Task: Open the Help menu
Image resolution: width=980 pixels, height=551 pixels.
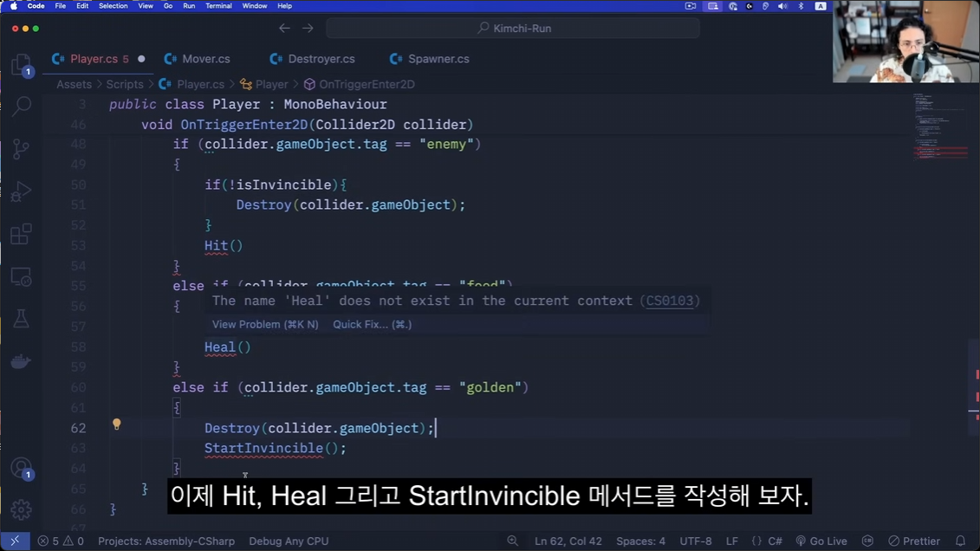Action: pyautogui.click(x=284, y=5)
